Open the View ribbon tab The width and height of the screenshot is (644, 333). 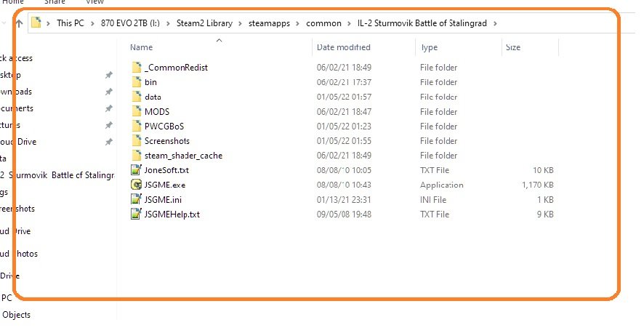coord(94,2)
